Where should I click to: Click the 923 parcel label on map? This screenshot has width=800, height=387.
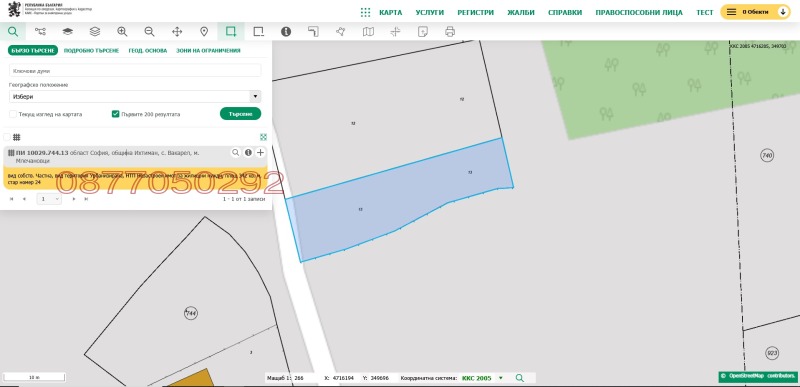click(772, 353)
